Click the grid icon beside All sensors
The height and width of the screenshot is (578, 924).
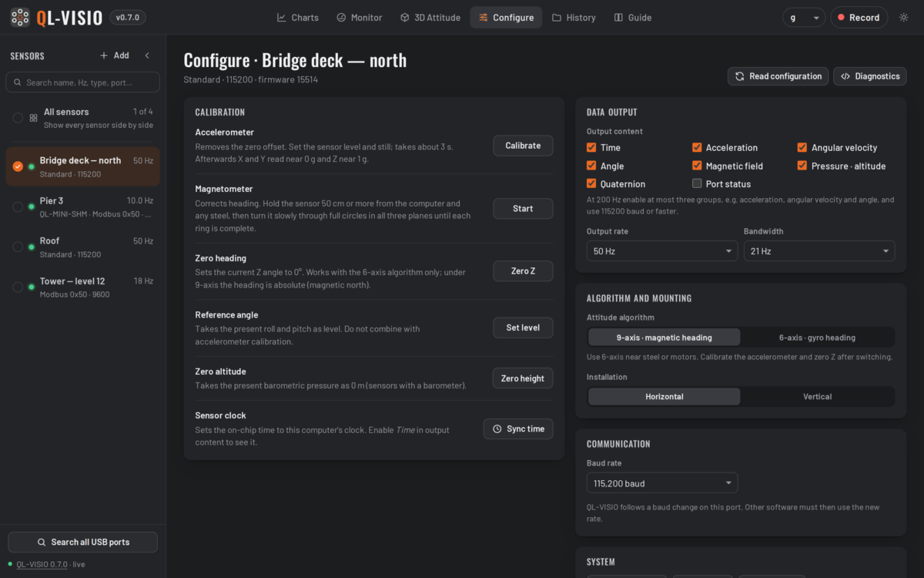pos(33,118)
